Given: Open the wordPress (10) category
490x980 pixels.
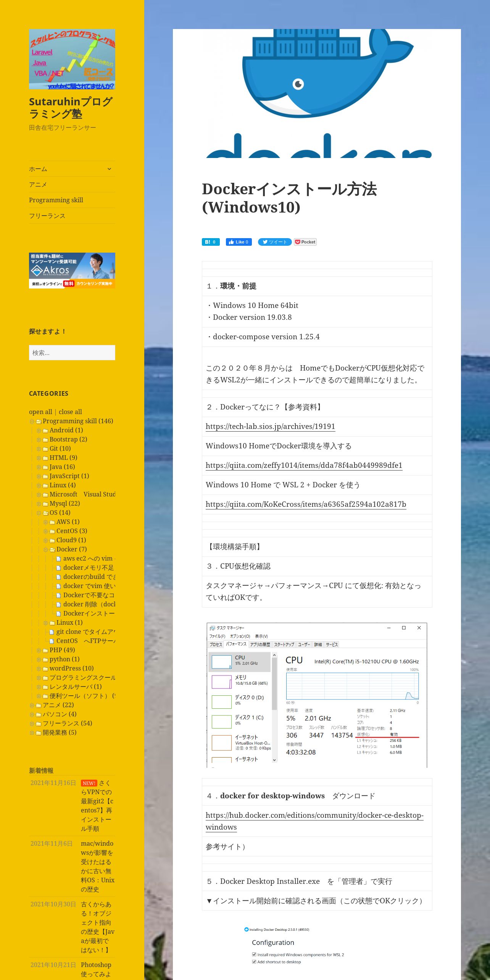Looking at the screenshot, I should [x=71, y=668].
